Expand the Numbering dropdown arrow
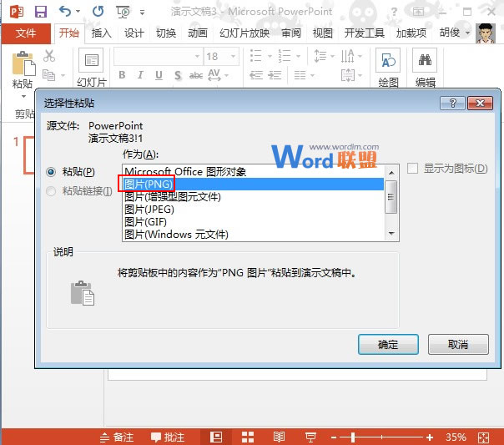 [x=298, y=56]
